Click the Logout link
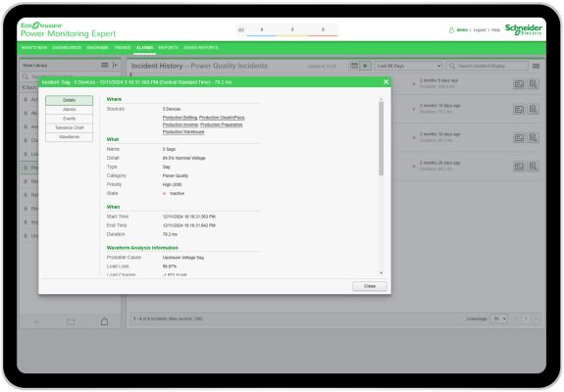This screenshot has width=564, height=392. point(479,30)
